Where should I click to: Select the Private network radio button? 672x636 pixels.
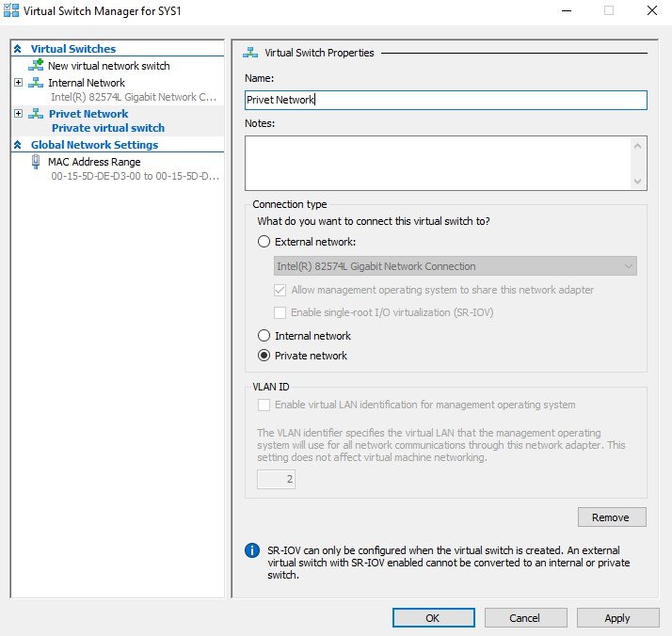click(264, 356)
